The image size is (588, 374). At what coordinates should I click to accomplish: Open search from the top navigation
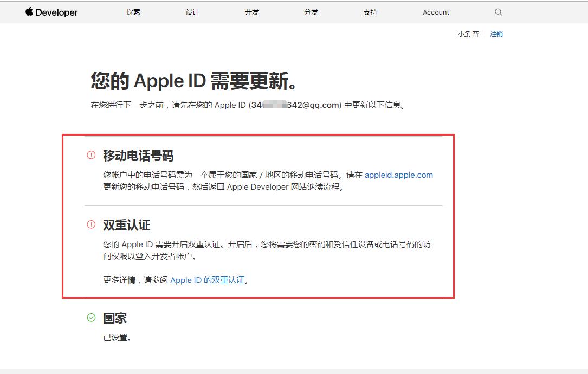pos(497,12)
